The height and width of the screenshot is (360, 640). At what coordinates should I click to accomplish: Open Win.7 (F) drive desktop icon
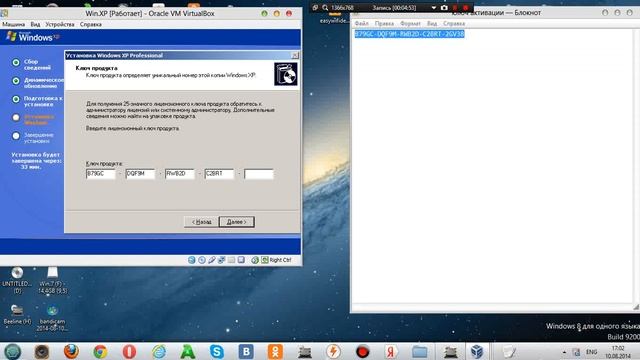click(52, 280)
